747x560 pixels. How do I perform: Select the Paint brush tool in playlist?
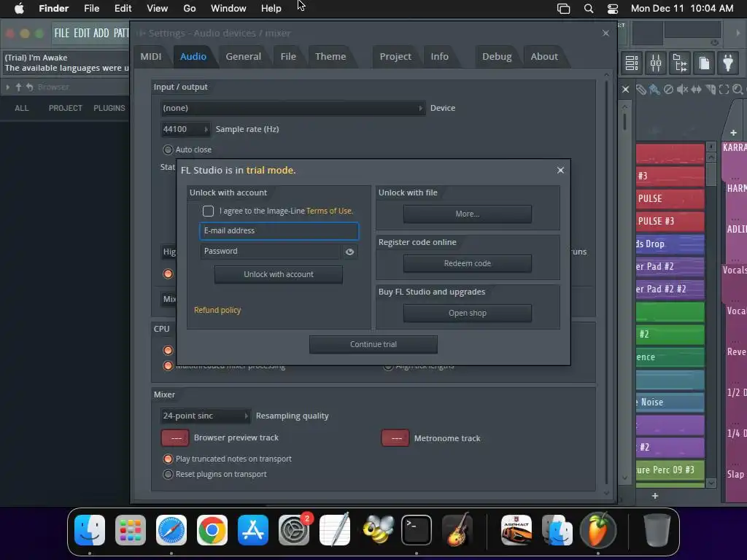[x=654, y=90]
